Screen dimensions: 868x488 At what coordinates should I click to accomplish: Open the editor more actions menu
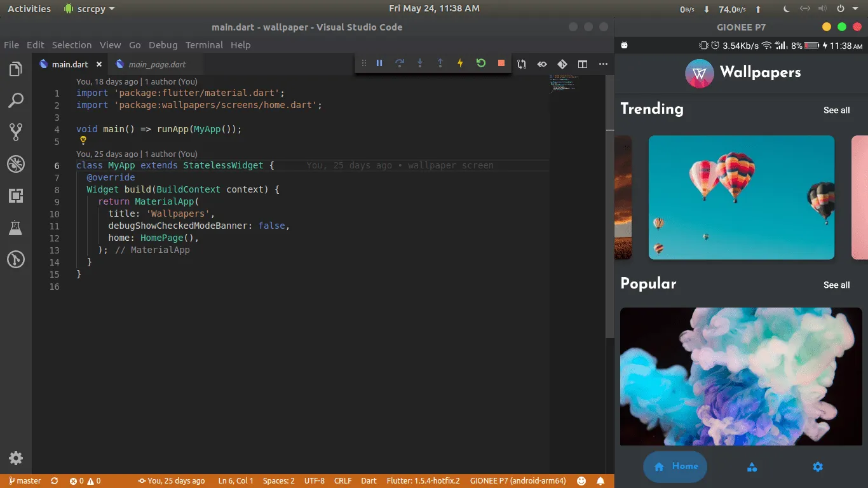pos(602,64)
